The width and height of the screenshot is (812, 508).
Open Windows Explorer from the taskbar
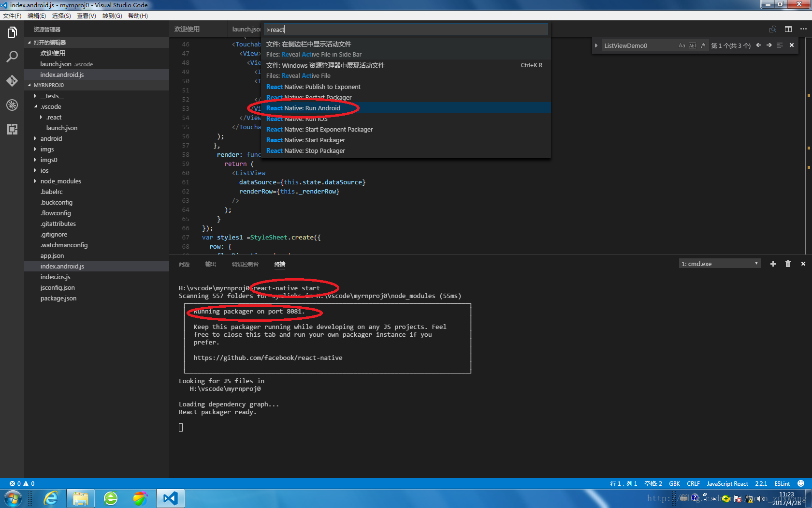coord(81,498)
